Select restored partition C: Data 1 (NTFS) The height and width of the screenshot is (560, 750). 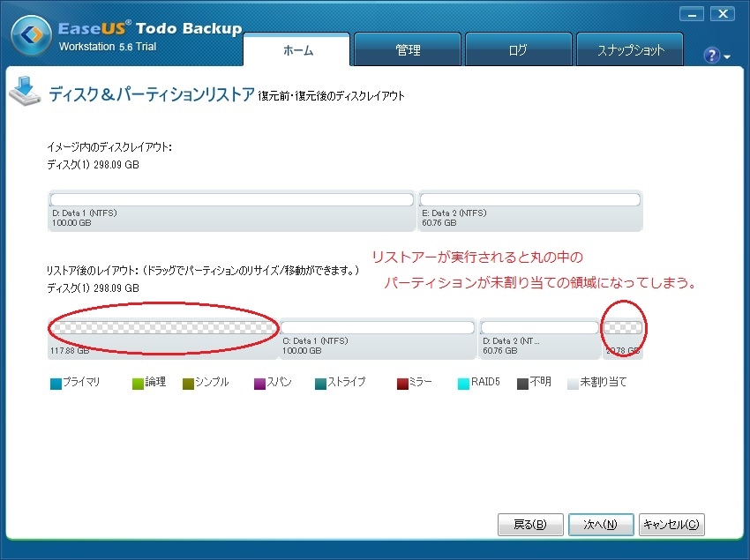(x=378, y=339)
